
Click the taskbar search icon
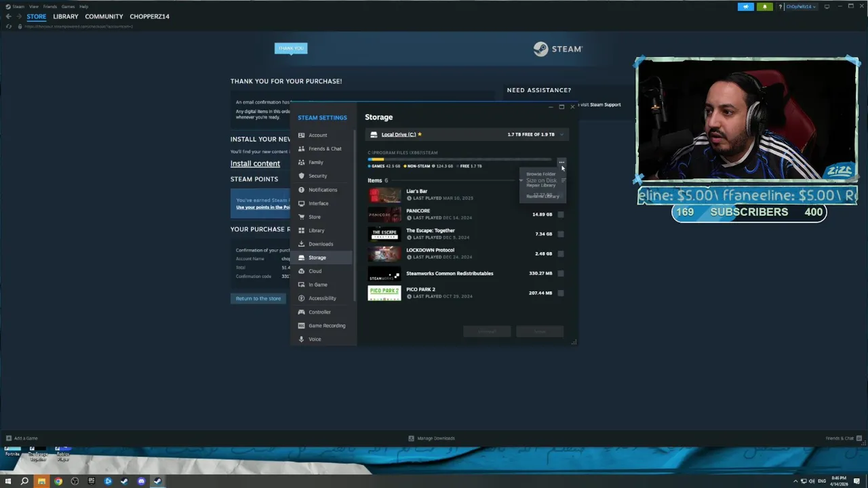(24, 481)
